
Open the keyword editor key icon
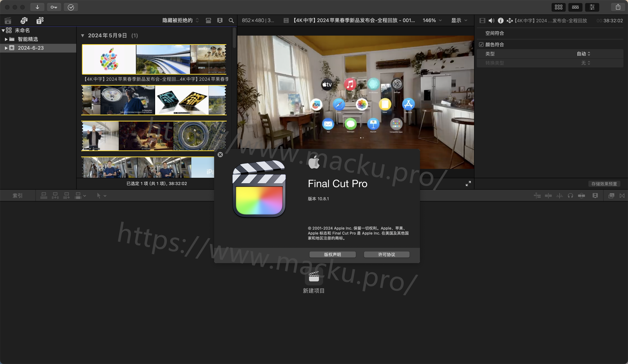[x=54, y=7]
